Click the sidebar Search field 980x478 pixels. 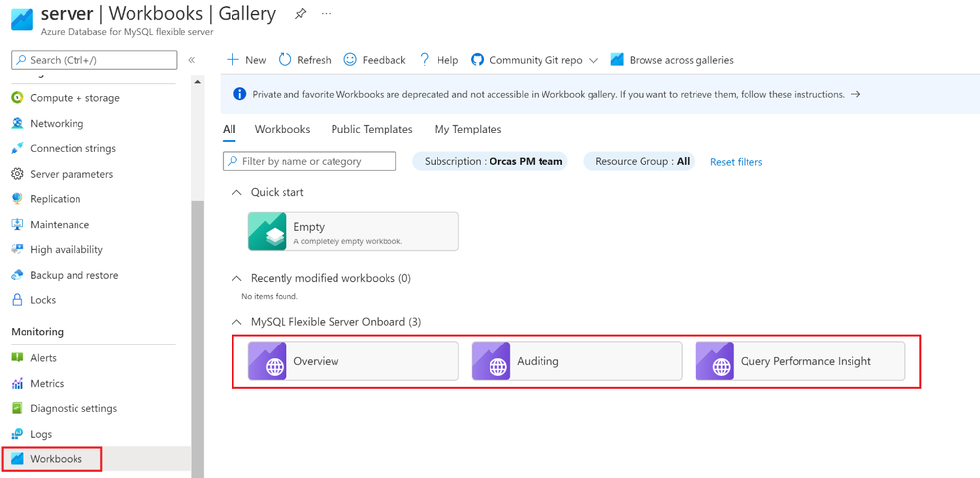94,60
